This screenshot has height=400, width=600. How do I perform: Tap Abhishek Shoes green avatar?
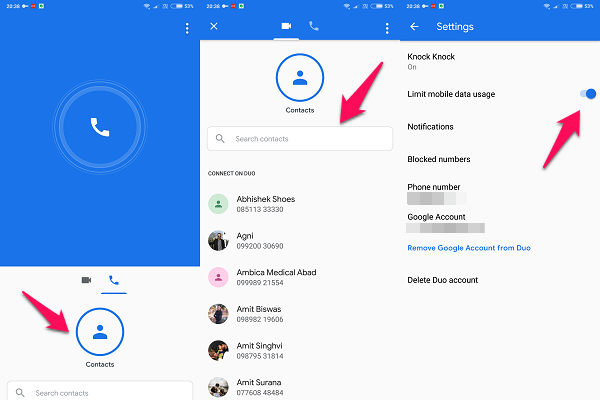(218, 204)
